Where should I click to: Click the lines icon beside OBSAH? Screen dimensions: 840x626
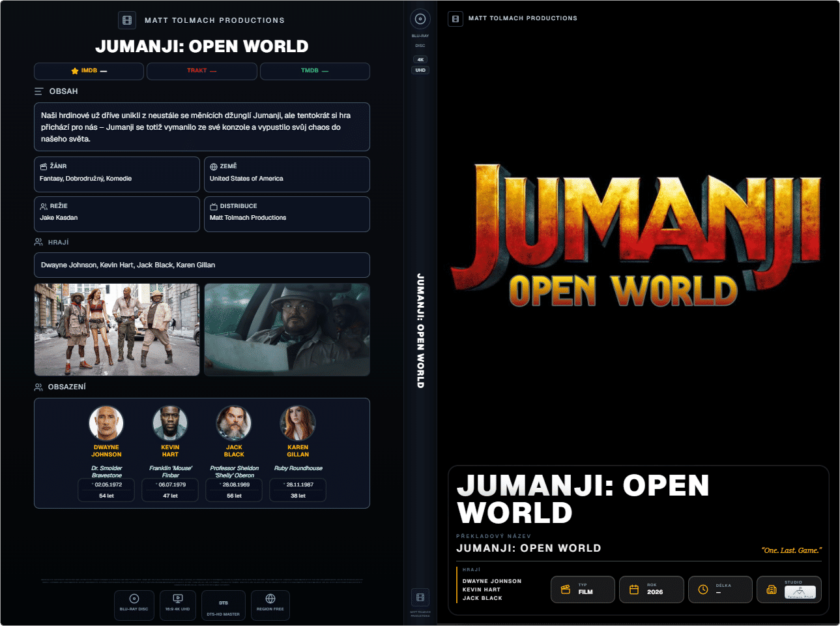39,91
